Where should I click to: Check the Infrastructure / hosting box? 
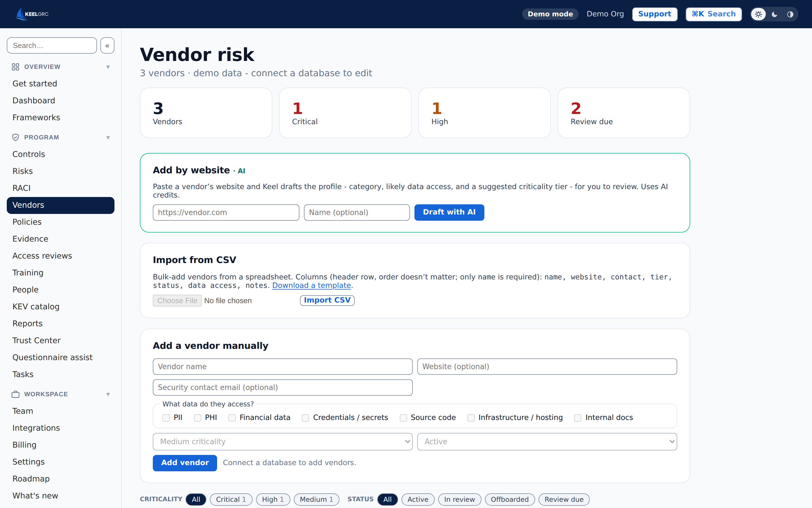tap(471, 418)
